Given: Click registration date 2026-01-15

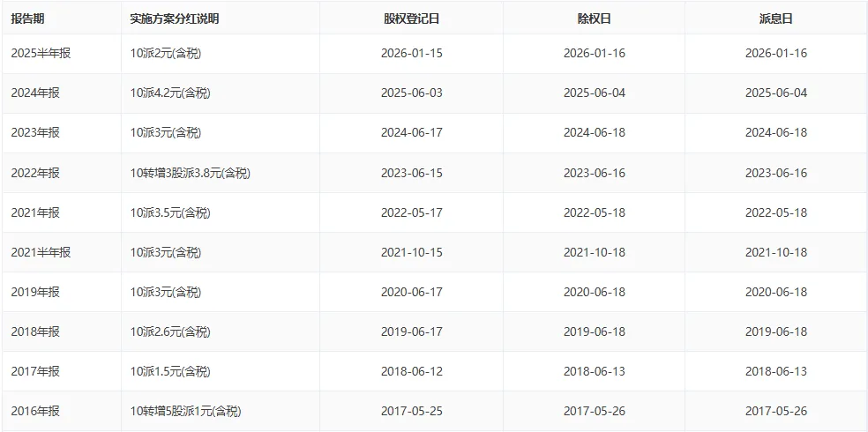Looking at the screenshot, I should click(412, 54).
